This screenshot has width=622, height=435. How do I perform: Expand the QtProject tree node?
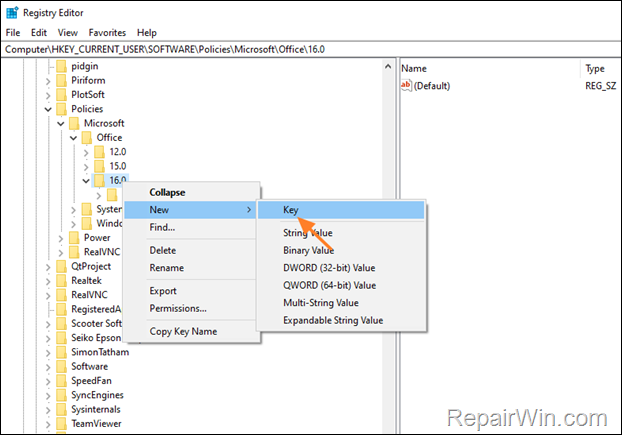(x=48, y=267)
